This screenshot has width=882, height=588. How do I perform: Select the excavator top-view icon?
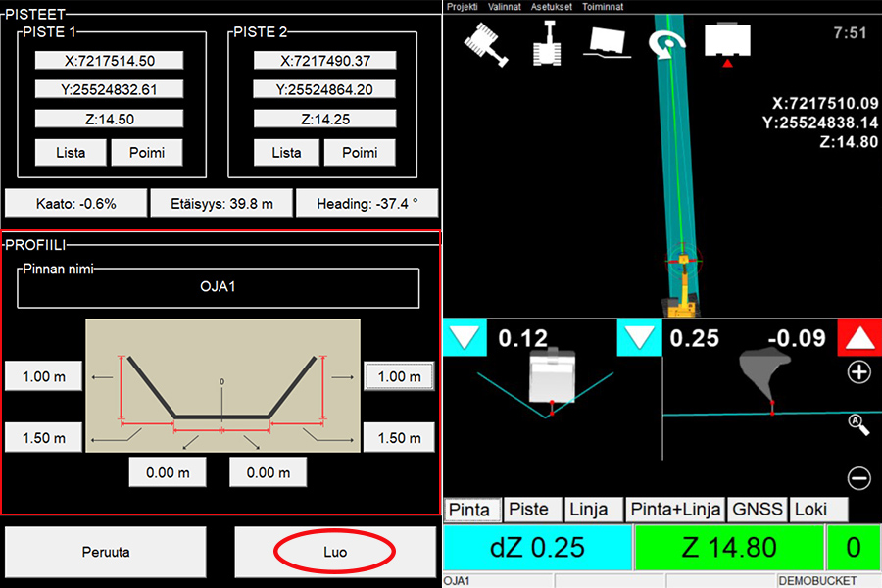pyautogui.click(x=485, y=42)
